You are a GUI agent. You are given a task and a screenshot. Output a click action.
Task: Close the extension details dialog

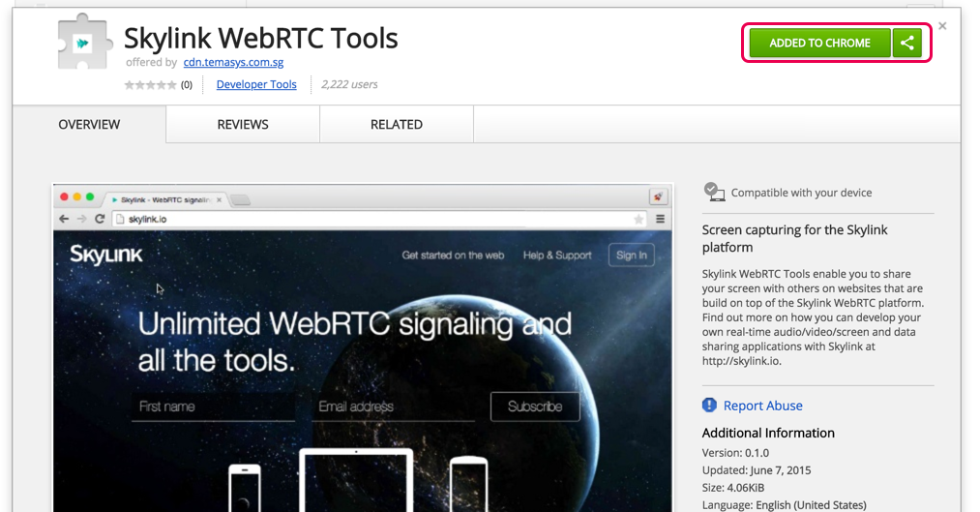tap(942, 26)
